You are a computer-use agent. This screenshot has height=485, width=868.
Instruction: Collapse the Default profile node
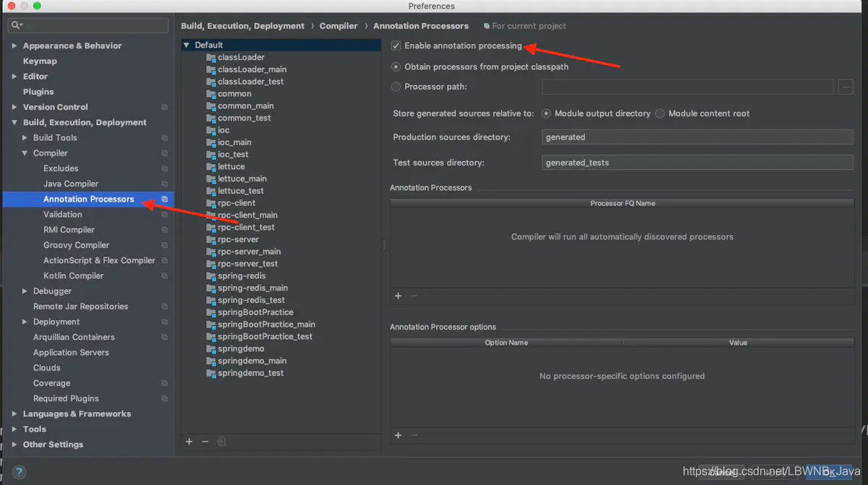pos(187,45)
